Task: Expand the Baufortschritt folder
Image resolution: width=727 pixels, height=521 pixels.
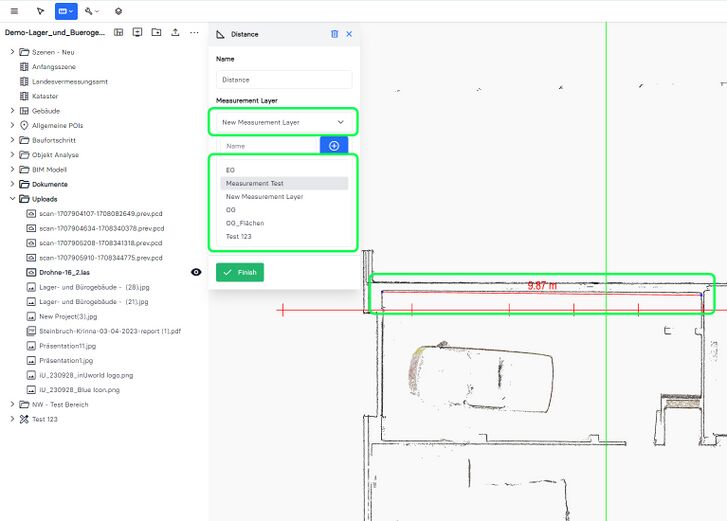Action: click(x=12, y=140)
